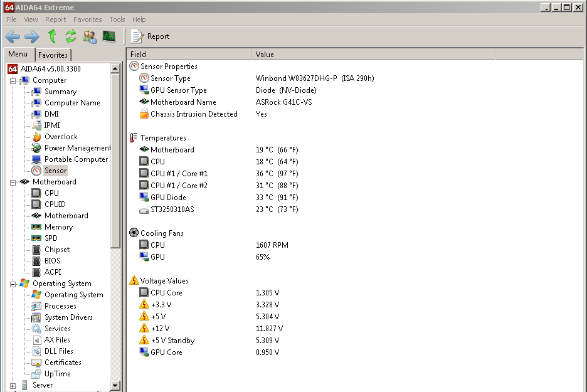Open Overclock page in the tree

click(x=60, y=137)
